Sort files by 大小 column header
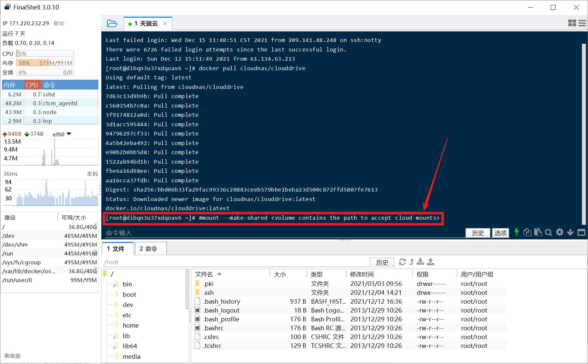588x364 pixels. coord(288,274)
